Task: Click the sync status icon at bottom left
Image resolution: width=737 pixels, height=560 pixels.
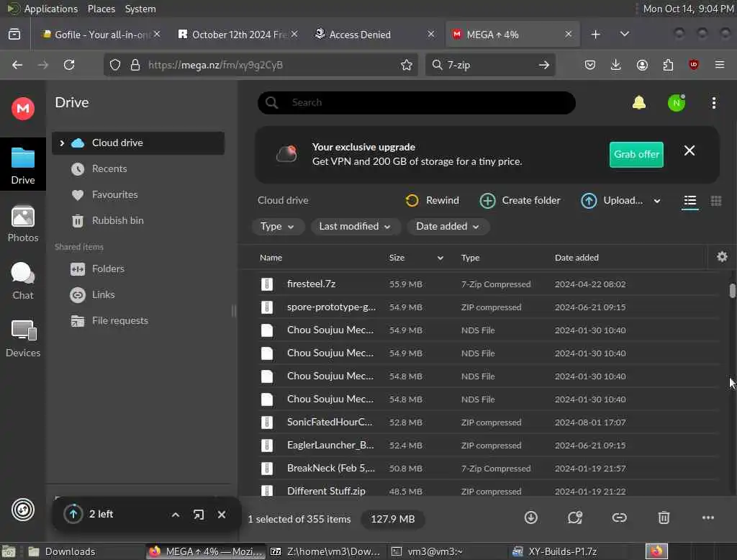Action: 22,510
